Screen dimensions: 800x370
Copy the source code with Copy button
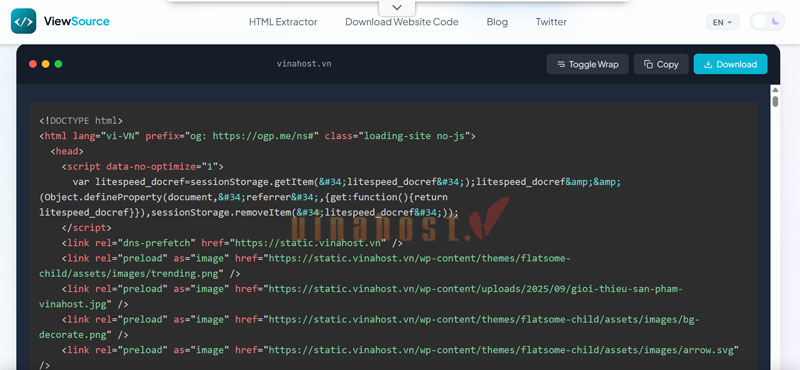tap(661, 64)
